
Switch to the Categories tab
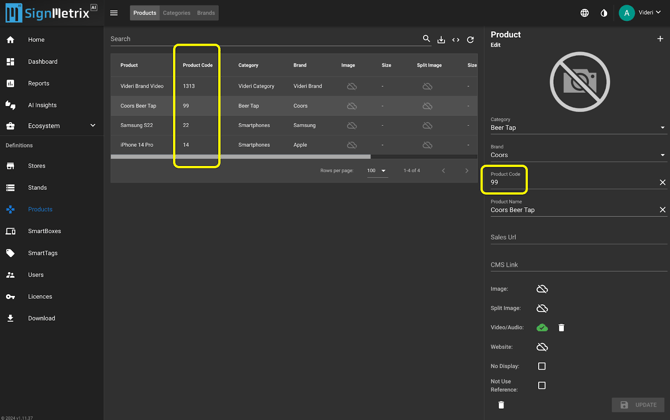coord(176,13)
